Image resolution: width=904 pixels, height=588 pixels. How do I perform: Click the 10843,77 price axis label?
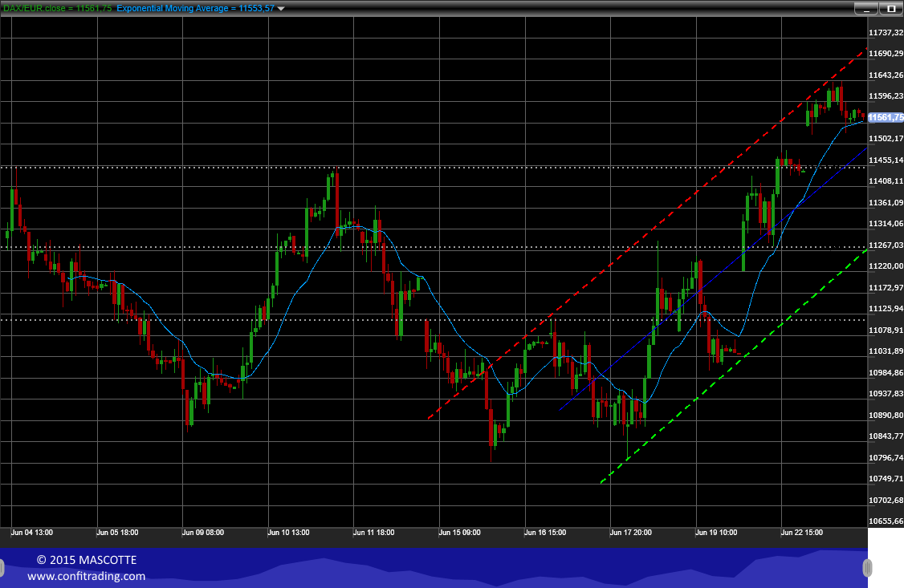coord(886,436)
